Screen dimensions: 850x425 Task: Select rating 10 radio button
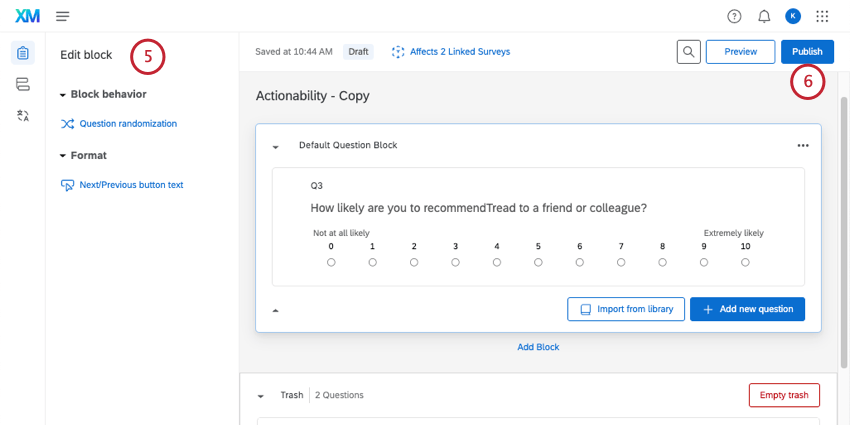745,262
